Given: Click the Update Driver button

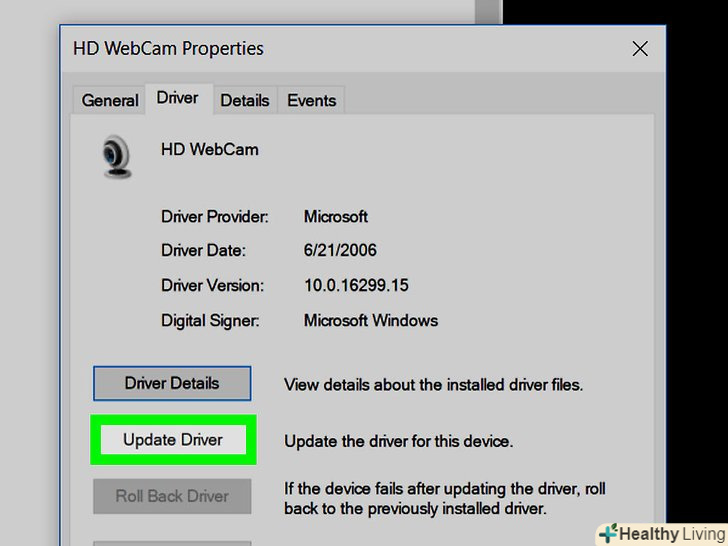Looking at the screenshot, I should point(173,440).
